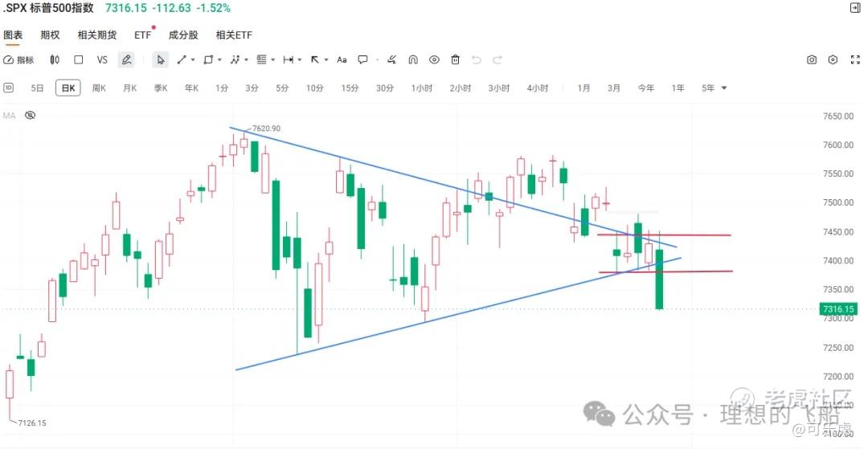The width and height of the screenshot is (868, 449).
Task: Click the magnet snap tool icon
Action: point(413,59)
